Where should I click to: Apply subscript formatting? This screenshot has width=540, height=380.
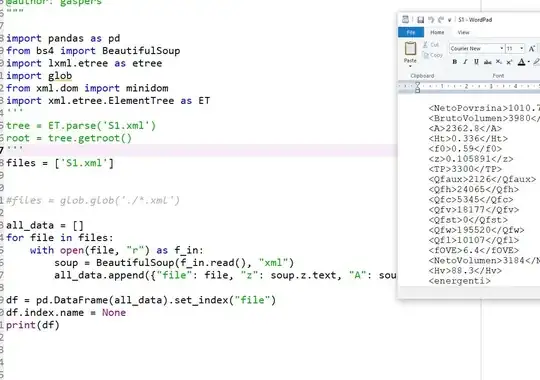tap(498, 62)
